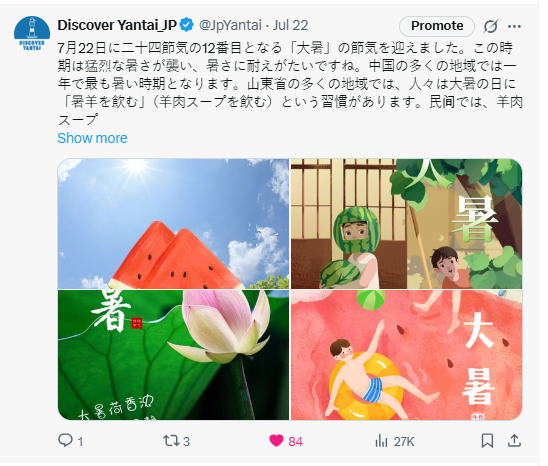Open the lotus flower leaf image

point(173,355)
